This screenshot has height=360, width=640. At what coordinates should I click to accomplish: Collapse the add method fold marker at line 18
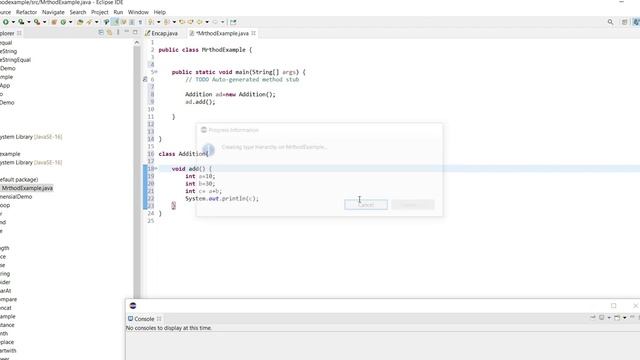[x=156, y=169]
